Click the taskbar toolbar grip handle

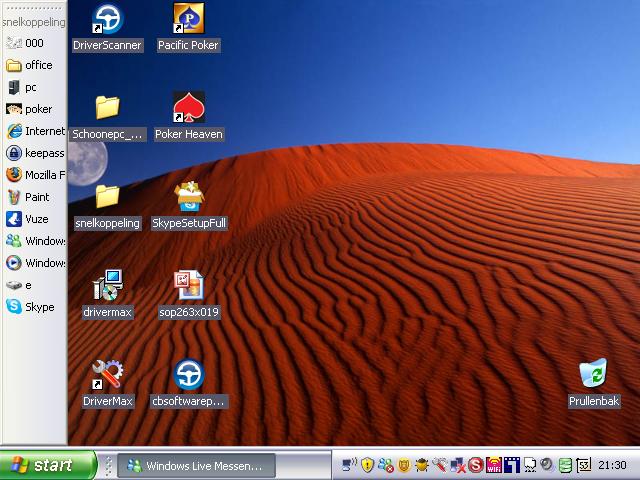pyautogui.click(x=109, y=465)
